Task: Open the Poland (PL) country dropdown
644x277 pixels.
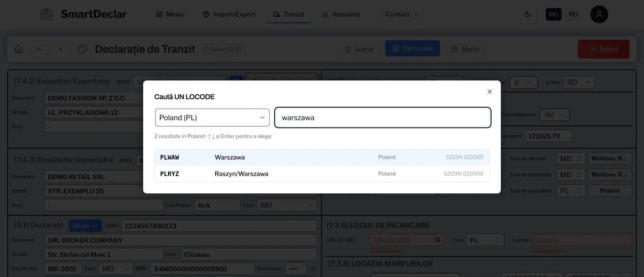Action: pos(213,117)
